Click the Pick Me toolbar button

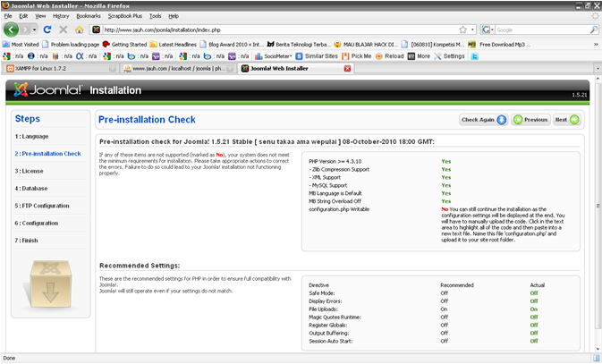click(357, 56)
